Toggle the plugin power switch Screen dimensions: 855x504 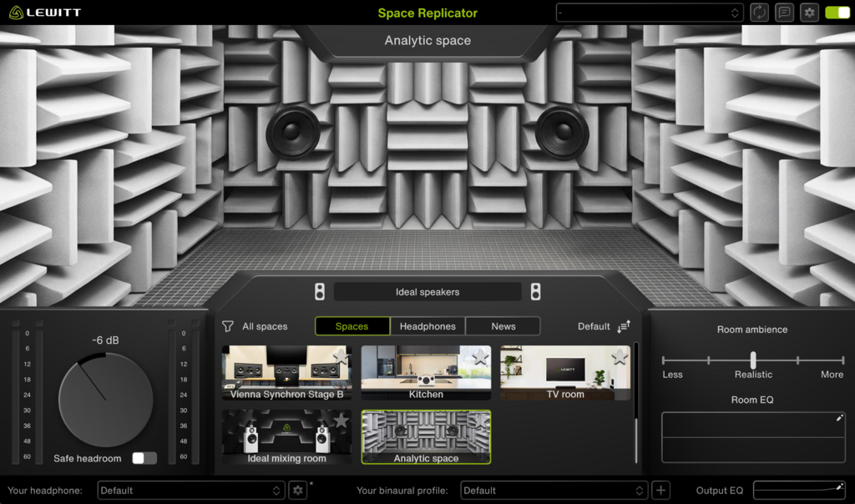[837, 13]
